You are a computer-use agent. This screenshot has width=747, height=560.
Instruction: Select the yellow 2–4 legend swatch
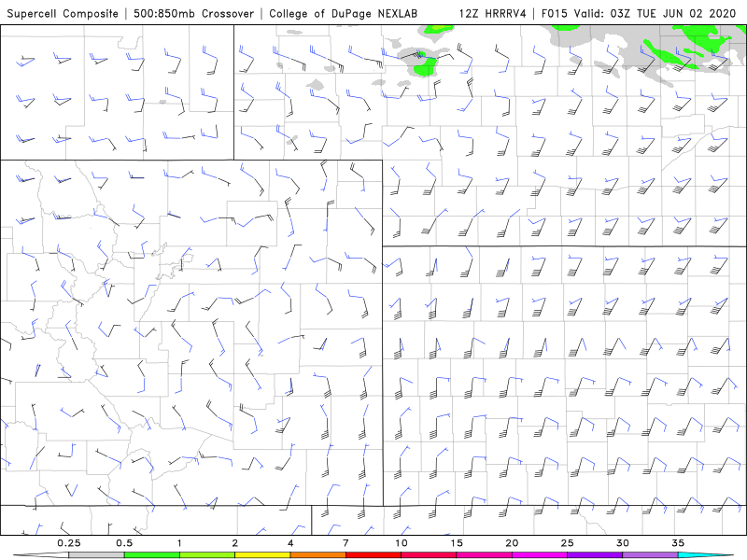tap(262, 555)
